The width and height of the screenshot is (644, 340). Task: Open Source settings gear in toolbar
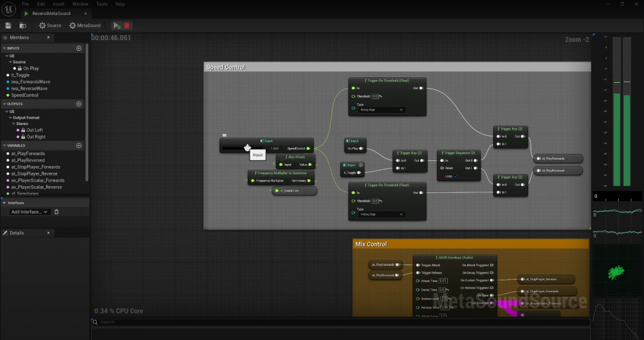[x=50, y=26]
